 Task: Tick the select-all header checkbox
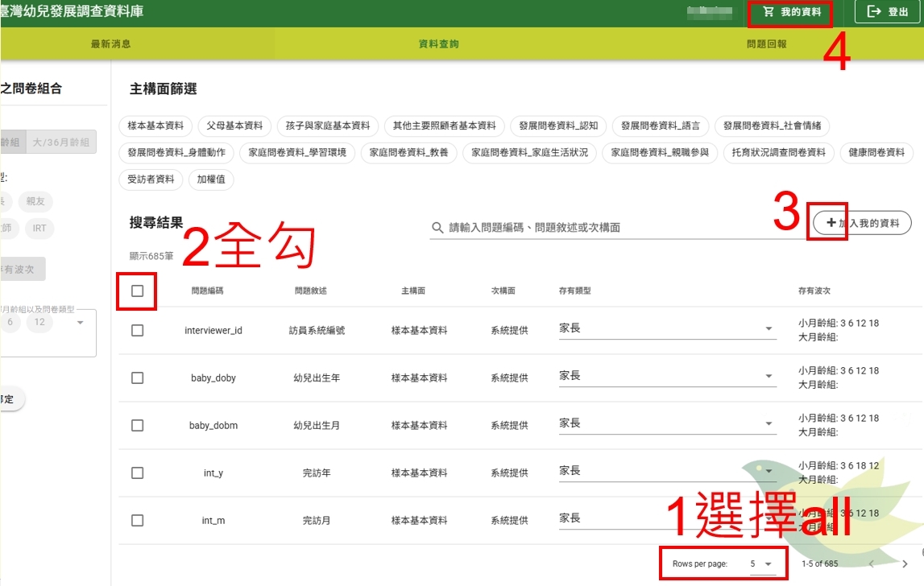[137, 291]
